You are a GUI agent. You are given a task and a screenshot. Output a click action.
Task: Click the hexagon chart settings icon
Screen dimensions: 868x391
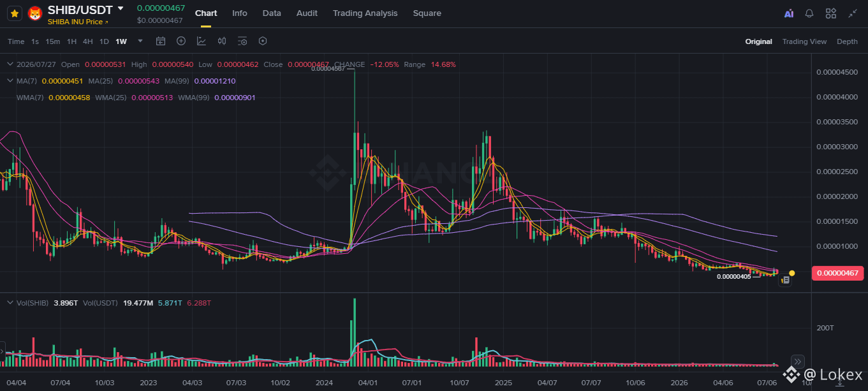point(263,41)
